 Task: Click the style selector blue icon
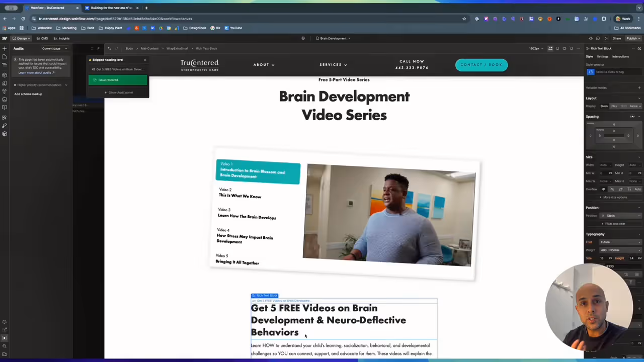(x=591, y=72)
